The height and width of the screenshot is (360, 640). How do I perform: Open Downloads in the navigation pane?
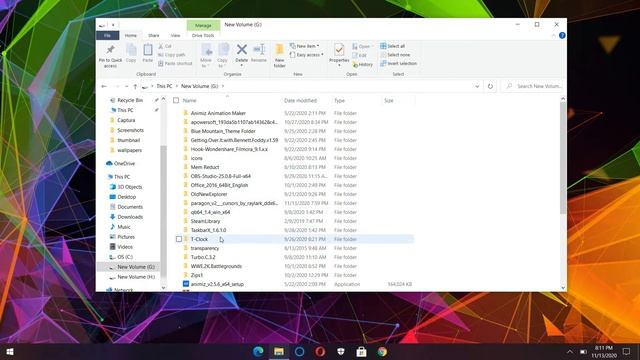click(x=130, y=217)
